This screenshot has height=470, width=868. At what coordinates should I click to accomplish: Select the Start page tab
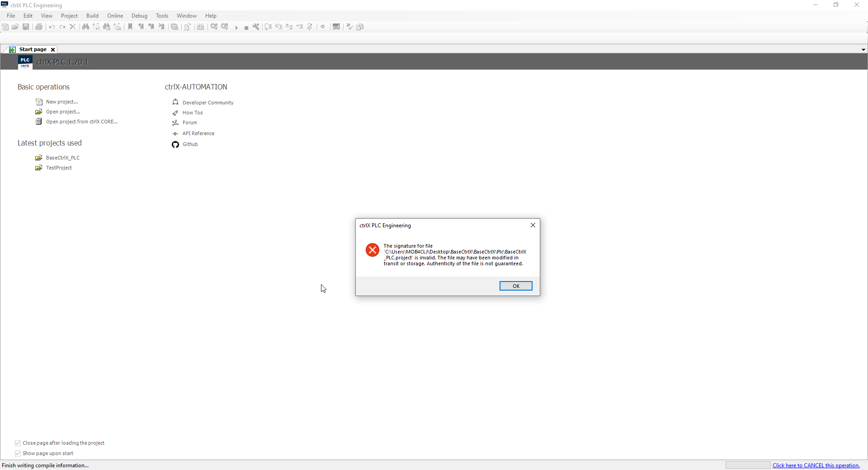pyautogui.click(x=33, y=49)
